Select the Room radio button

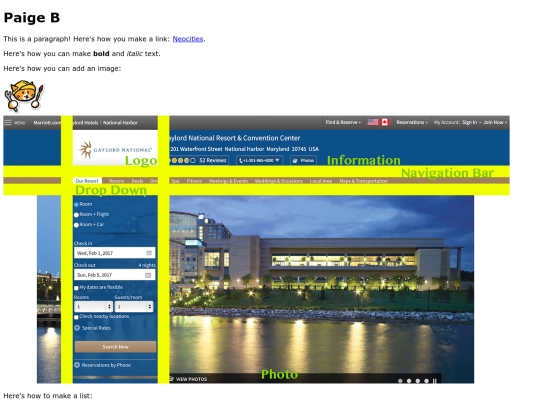click(x=76, y=204)
